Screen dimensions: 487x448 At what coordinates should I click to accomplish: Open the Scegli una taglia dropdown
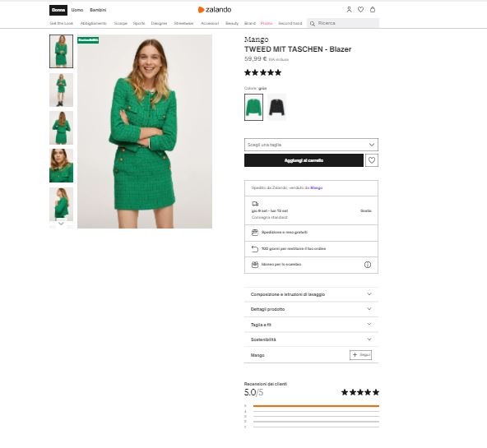pos(311,145)
